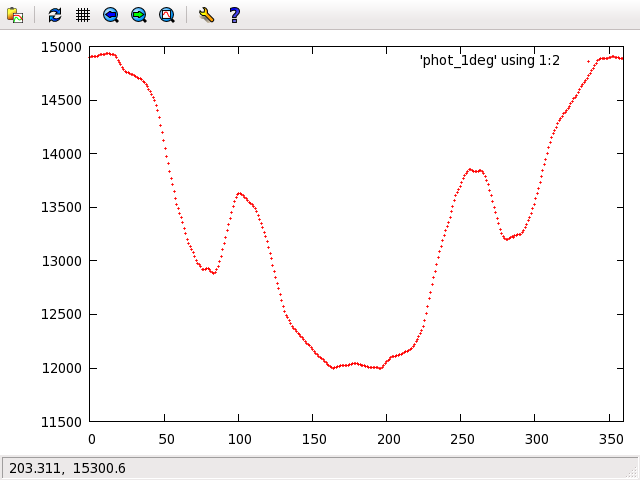Toggle the grid on the plot

[83, 15]
